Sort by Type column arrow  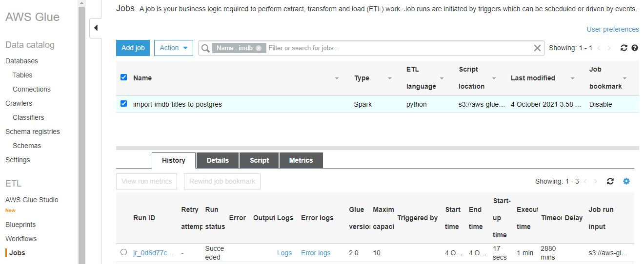tap(389, 78)
